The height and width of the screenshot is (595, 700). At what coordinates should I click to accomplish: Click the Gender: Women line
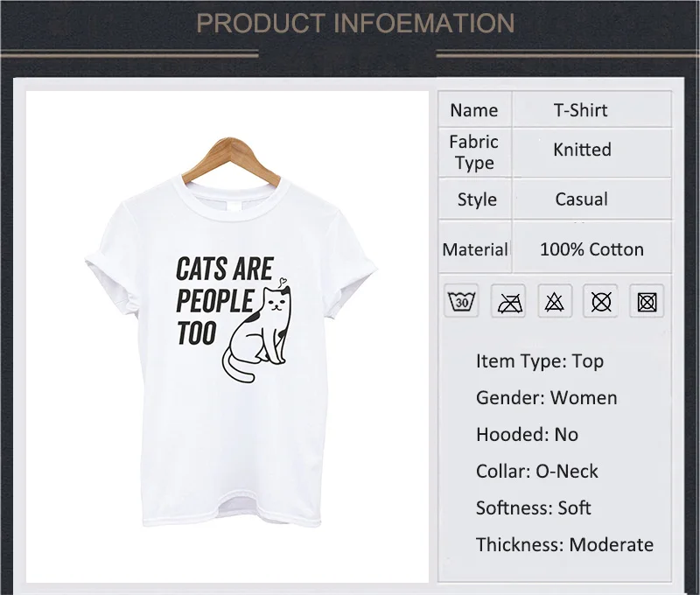click(546, 397)
